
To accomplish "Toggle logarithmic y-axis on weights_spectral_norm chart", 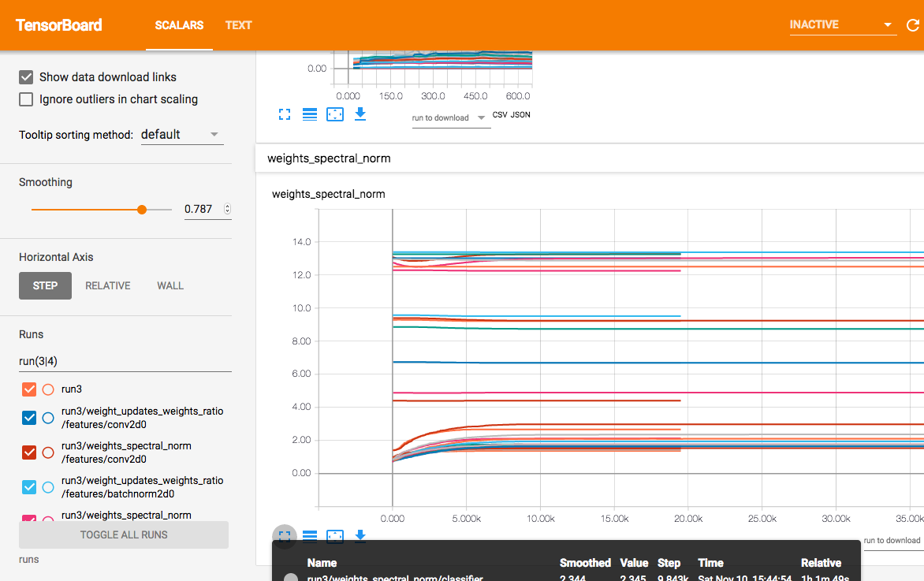I will pyautogui.click(x=310, y=536).
